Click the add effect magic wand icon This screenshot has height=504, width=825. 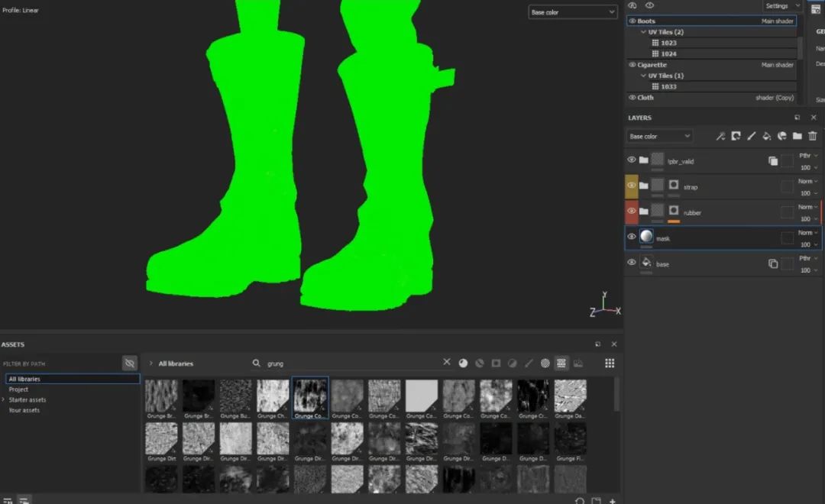[x=720, y=136]
